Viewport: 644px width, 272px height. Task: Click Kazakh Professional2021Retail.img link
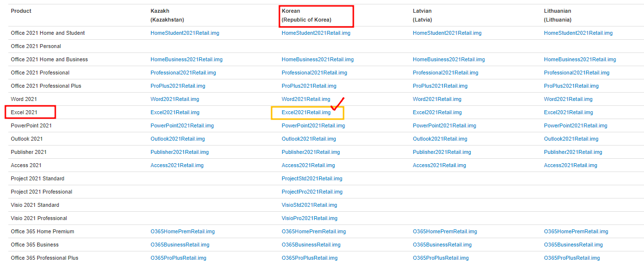(184, 73)
